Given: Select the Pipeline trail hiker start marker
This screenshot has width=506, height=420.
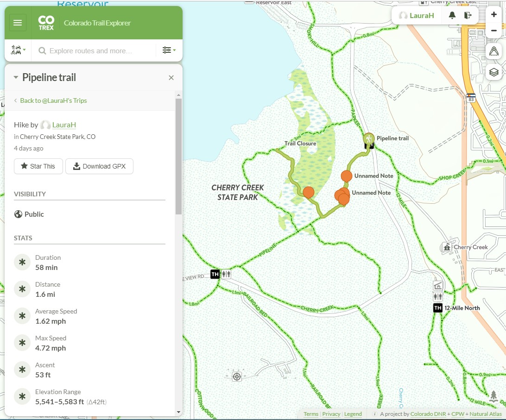Looking at the screenshot, I should (369, 139).
